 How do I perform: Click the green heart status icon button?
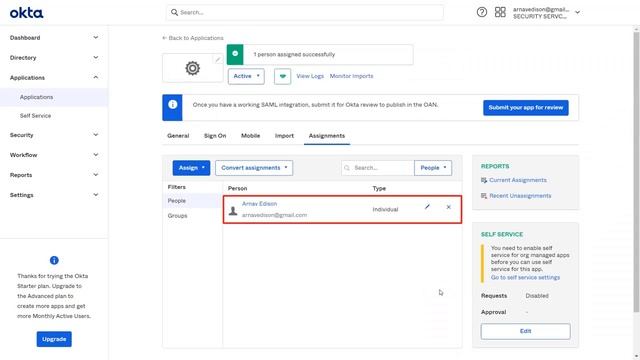click(x=282, y=76)
